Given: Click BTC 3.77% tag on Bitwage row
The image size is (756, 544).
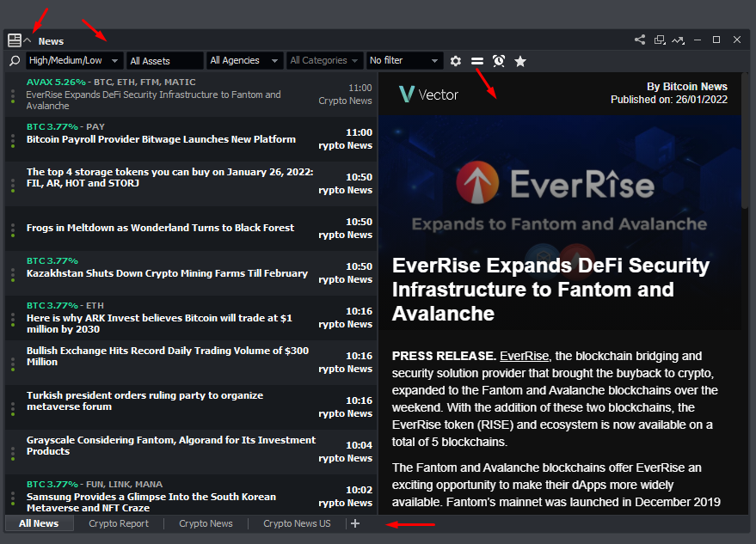Looking at the screenshot, I should (x=52, y=126).
